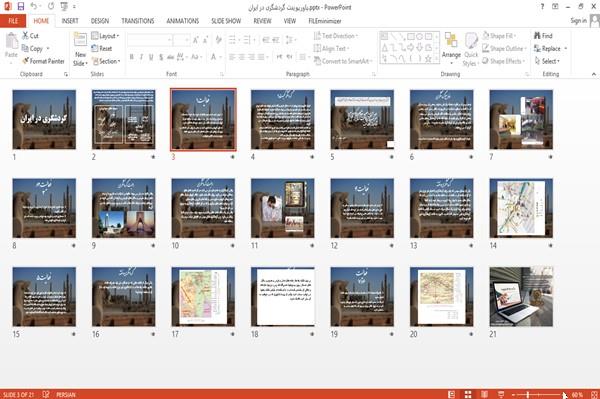Screen dimensions: 600x399
Task: Open the Align Text dropdown
Action: 331,49
